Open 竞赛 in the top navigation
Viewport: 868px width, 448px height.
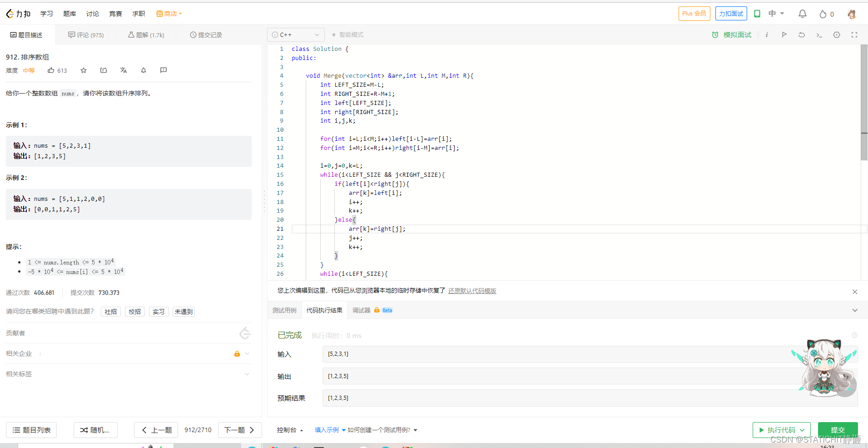(x=115, y=14)
